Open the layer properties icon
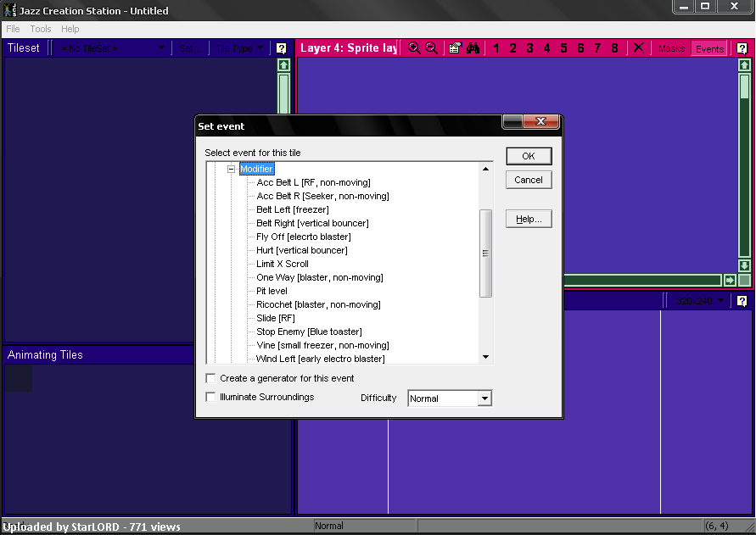 pyautogui.click(x=455, y=48)
